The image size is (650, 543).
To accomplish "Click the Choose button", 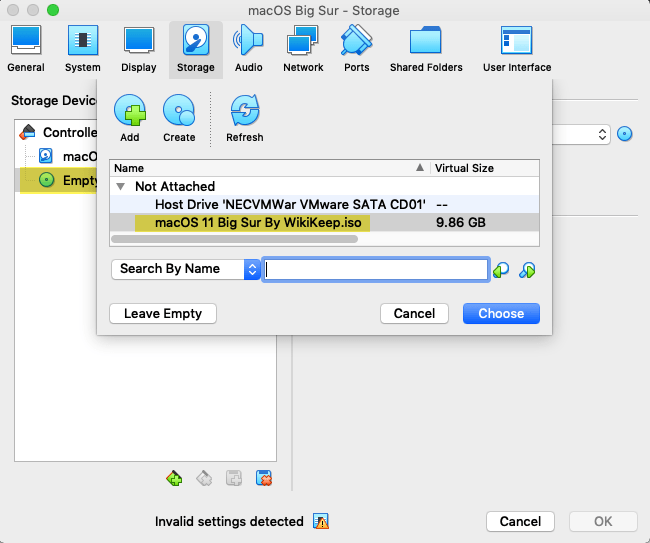I will (x=501, y=313).
